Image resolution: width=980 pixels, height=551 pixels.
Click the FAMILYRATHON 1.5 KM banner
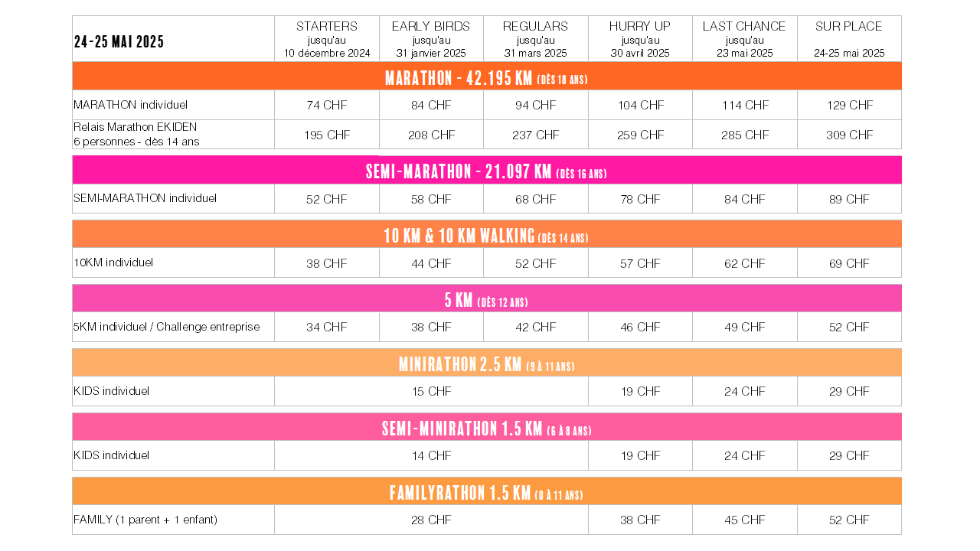coord(487,492)
